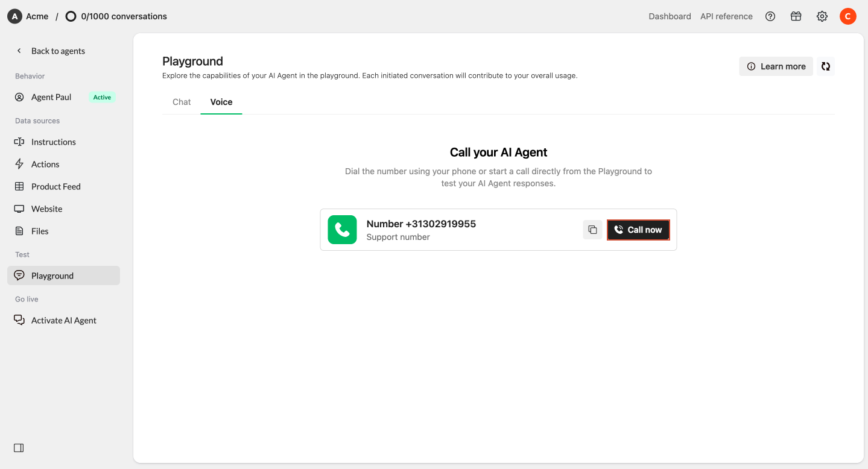This screenshot has height=469, width=868.
Task: Click the Learn more button
Action: (x=776, y=66)
